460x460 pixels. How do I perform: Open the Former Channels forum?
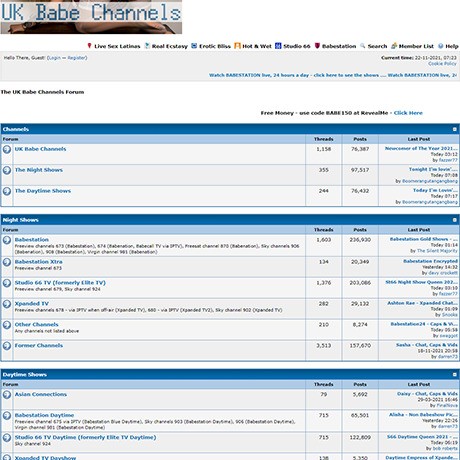(39, 345)
